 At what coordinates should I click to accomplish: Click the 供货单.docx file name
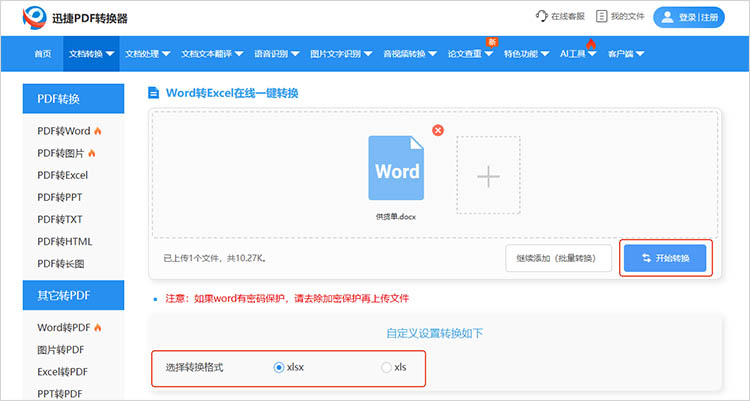(x=396, y=217)
